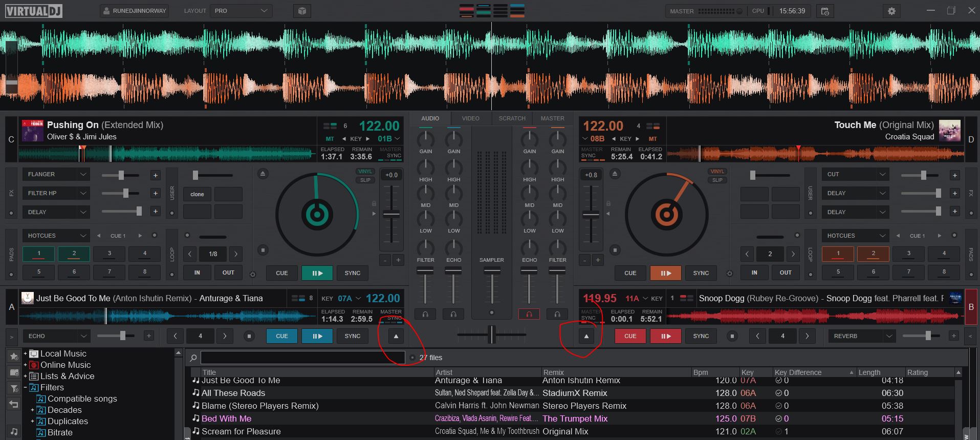Click the RUNEDJINNORWAY user account button
980x440 pixels.
[134, 11]
